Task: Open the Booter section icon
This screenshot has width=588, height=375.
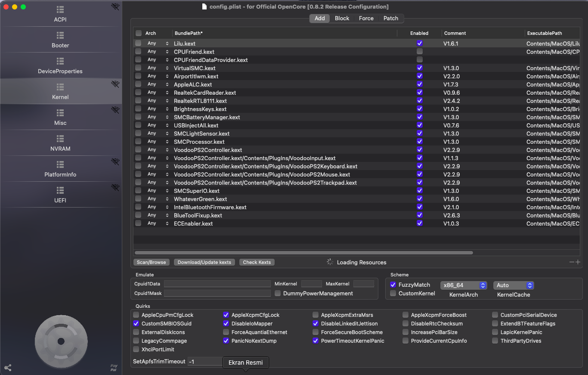Action: 60,35
